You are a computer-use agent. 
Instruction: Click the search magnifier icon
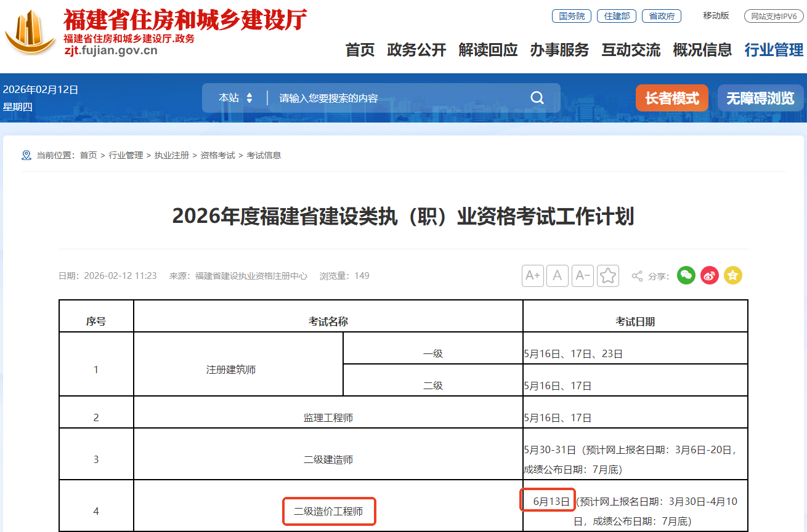point(537,97)
